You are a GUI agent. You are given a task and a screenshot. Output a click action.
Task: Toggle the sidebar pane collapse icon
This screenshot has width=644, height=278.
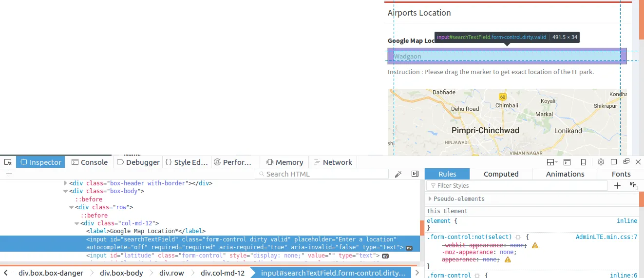point(415,174)
